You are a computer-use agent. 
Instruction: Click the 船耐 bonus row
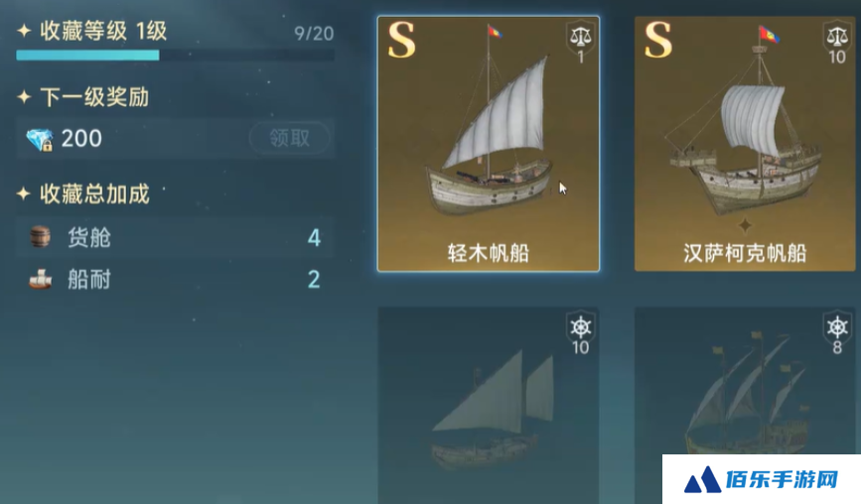(x=175, y=279)
